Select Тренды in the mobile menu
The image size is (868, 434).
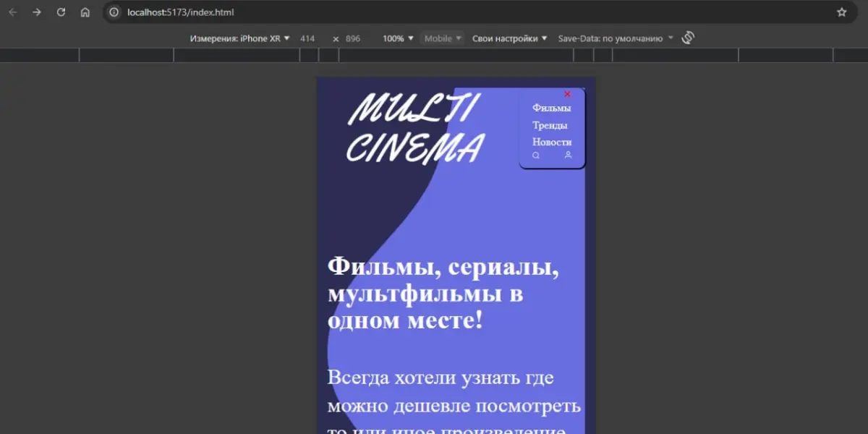pyautogui.click(x=550, y=124)
